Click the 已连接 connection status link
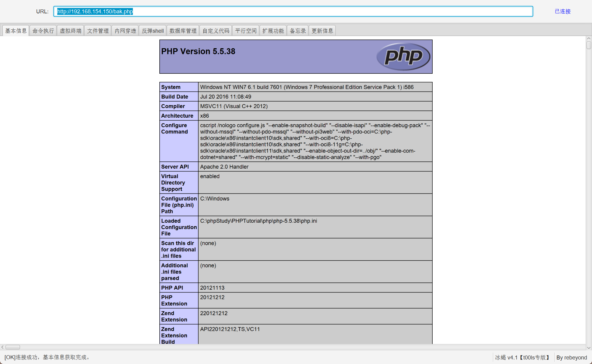Image resolution: width=592 pixels, height=364 pixels. pyautogui.click(x=563, y=12)
